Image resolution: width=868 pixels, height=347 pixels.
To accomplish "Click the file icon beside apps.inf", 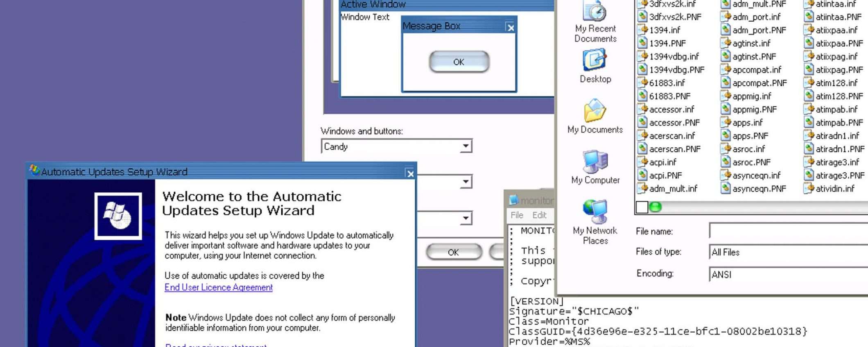I will coord(726,122).
